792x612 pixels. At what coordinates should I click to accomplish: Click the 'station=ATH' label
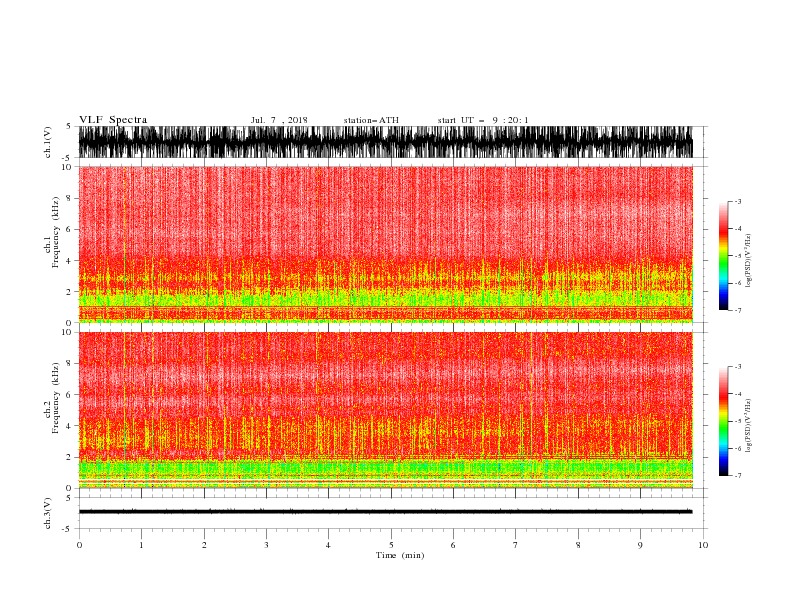pyautogui.click(x=371, y=120)
